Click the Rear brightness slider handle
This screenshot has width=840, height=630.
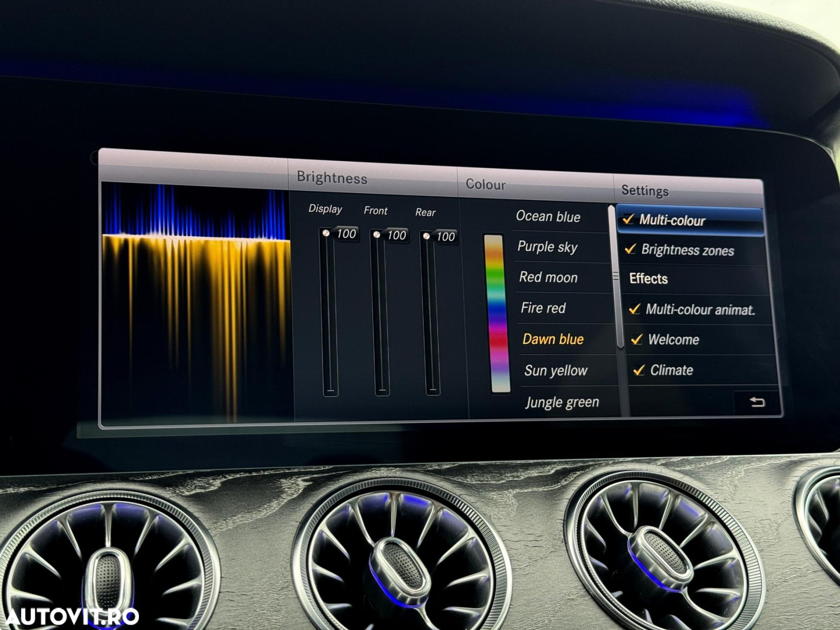pos(426,236)
